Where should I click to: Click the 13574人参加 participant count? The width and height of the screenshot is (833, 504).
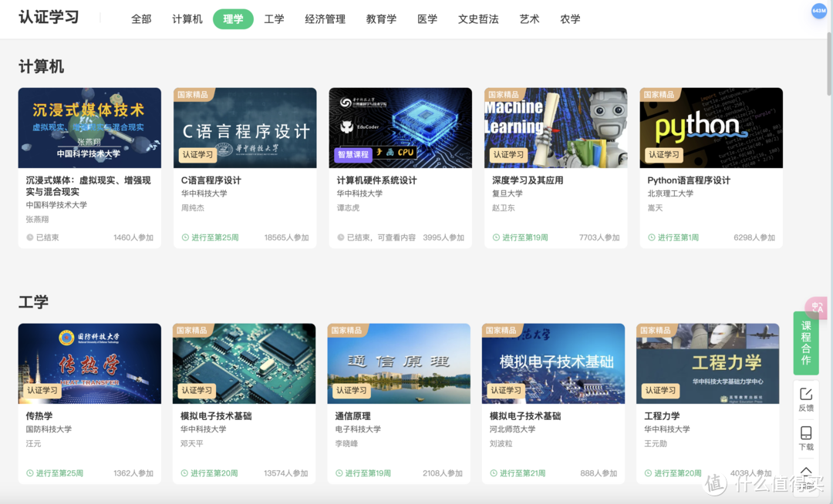point(286,473)
